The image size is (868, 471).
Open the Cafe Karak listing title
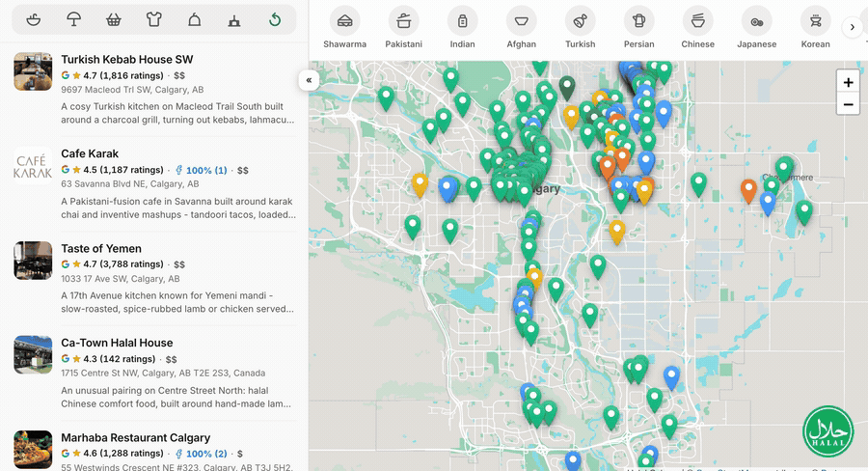point(90,153)
